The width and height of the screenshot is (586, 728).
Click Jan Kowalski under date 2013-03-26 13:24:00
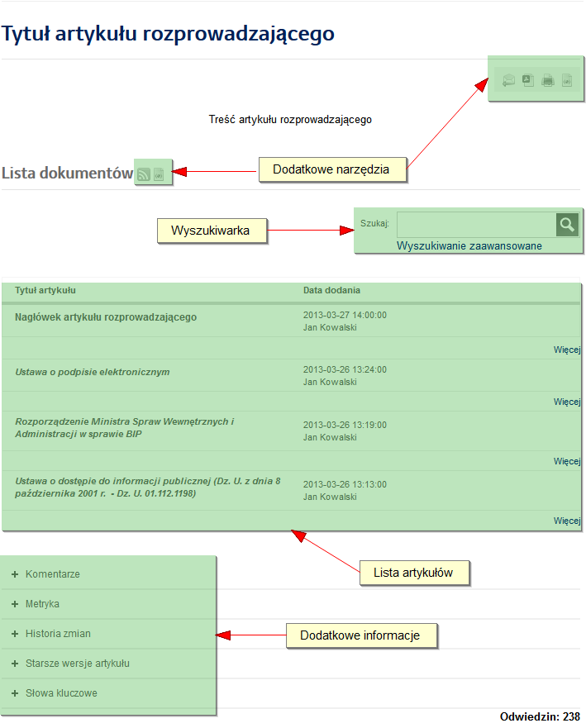330,382
